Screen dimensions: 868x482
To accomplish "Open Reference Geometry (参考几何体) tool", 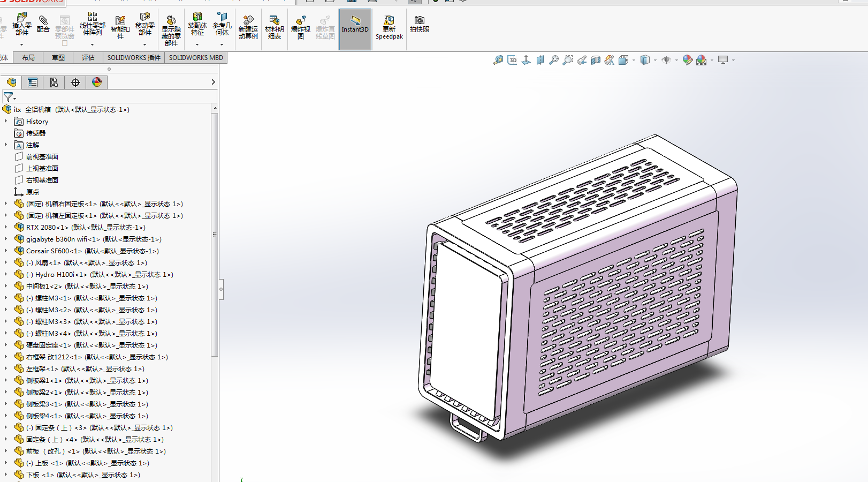I will point(222,25).
